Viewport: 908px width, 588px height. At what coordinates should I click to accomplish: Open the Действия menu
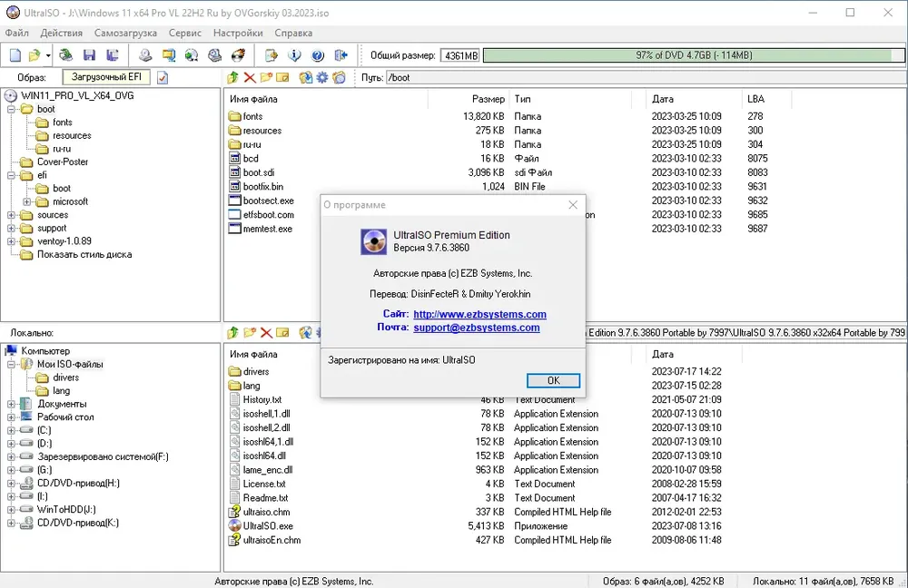[62, 33]
